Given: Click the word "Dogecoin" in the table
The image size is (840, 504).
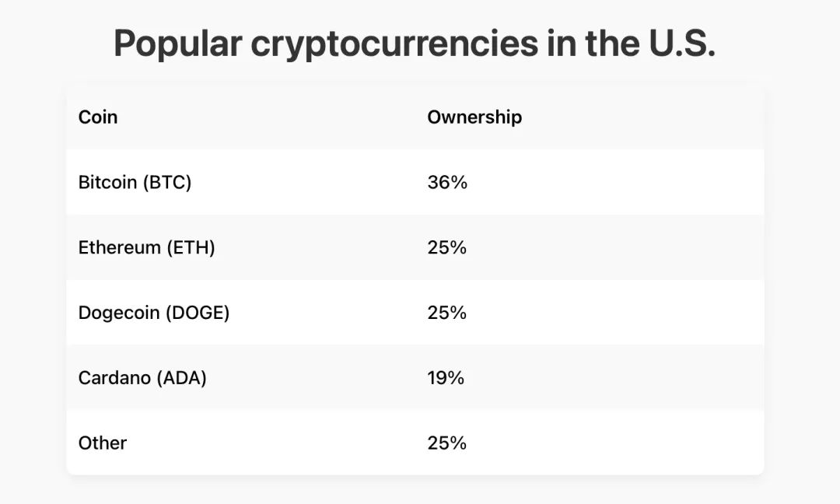Looking at the screenshot, I should pos(118,313).
